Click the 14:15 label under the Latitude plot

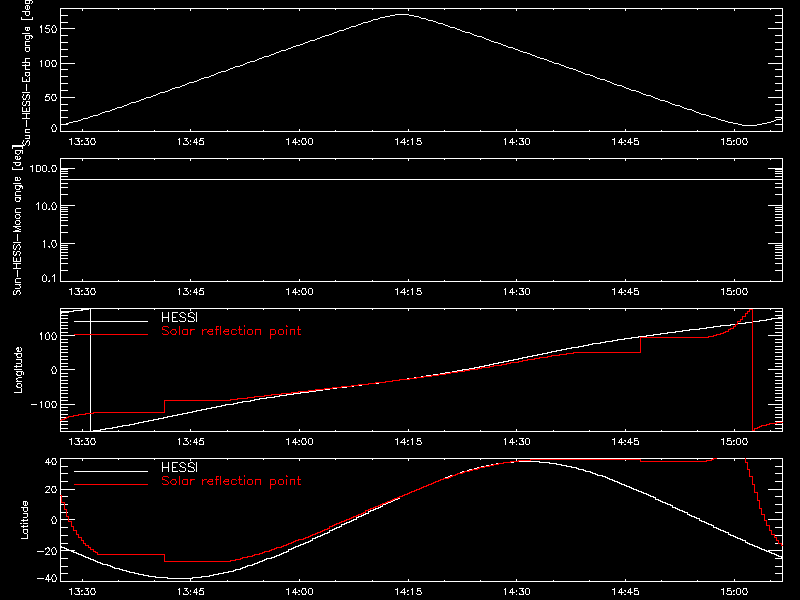pyautogui.click(x=408, y=591)
